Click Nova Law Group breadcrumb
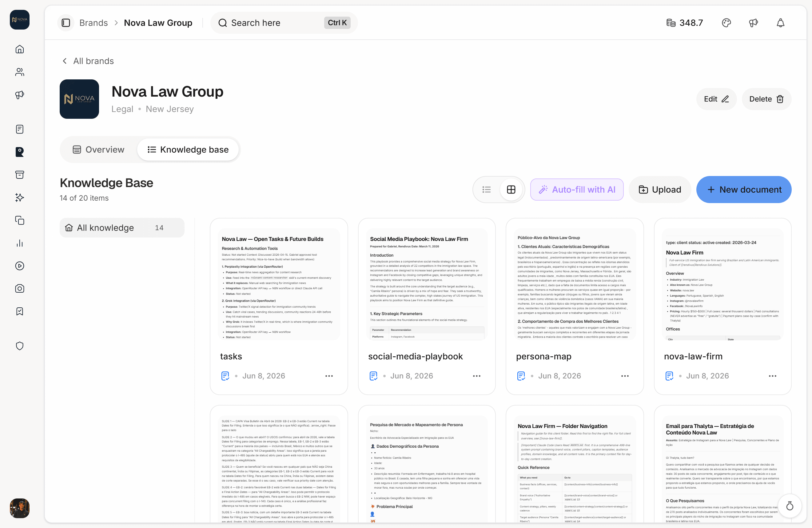 tap(158, 23)
